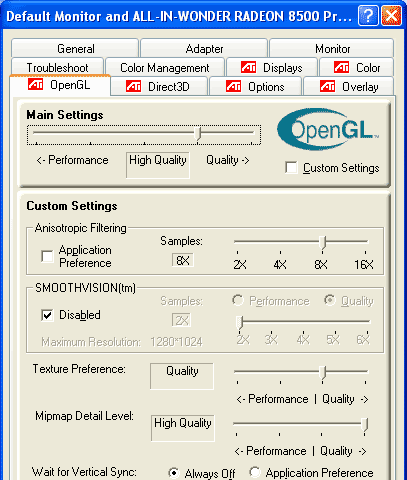Screen dimensions: 407x480
Task: Click the title bar Help question mark
Action: [x=368, y=15]
